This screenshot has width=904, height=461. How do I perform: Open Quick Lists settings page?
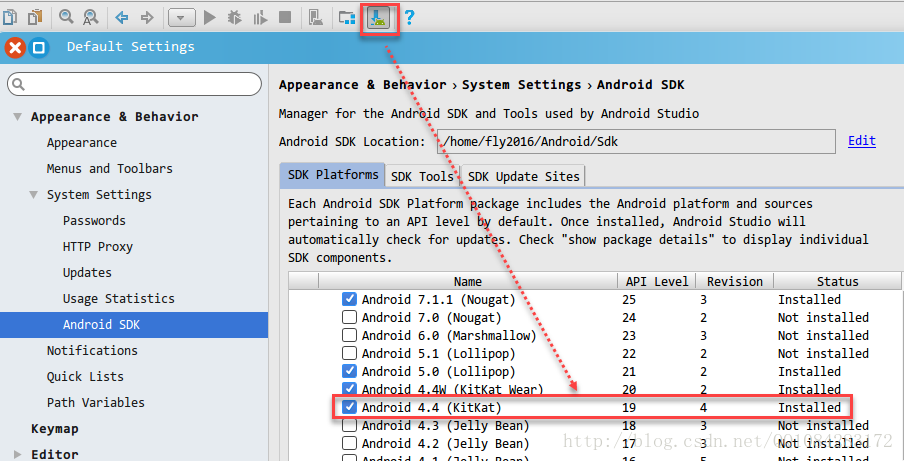pyautogui.click(x=85, y=376)
